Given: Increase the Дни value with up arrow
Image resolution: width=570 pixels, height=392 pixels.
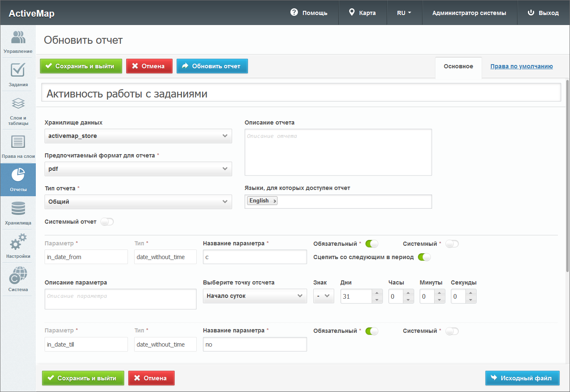Looking at the screenshot, I should [x=377, y=293].
